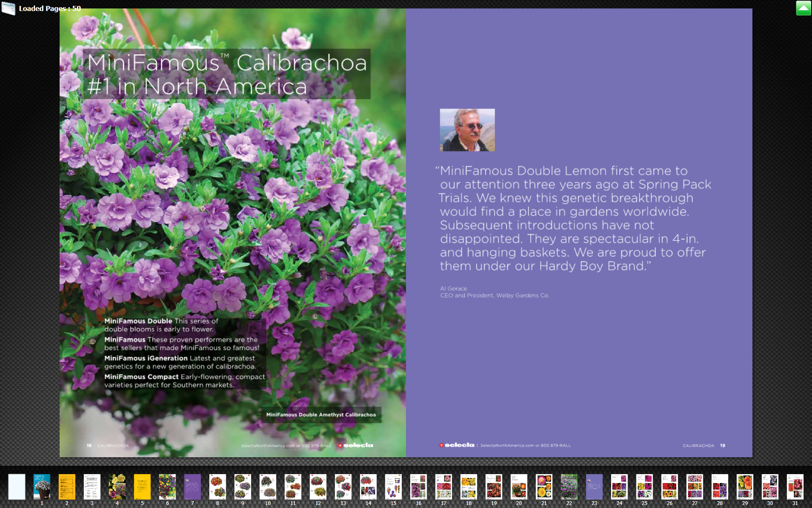The image size is (812, 508).
Task: Go to page 18 thumbnail
Action: tap(469, 487)
